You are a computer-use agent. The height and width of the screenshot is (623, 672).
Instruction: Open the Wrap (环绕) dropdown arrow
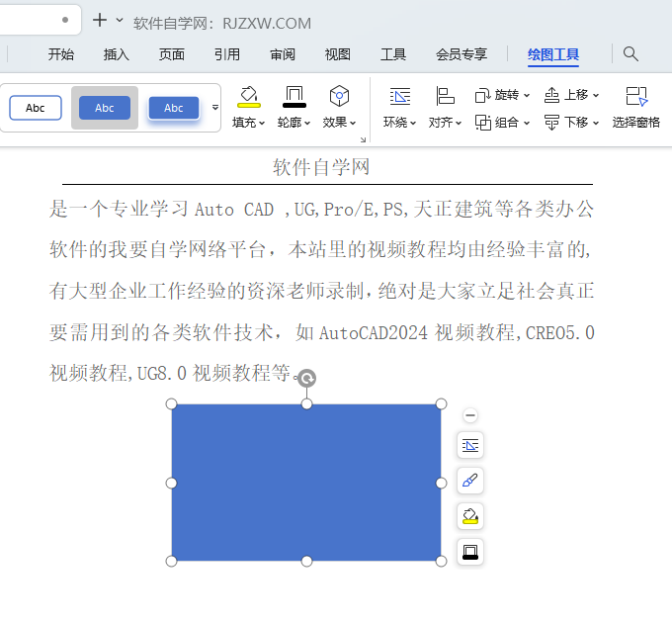(413, 123)
